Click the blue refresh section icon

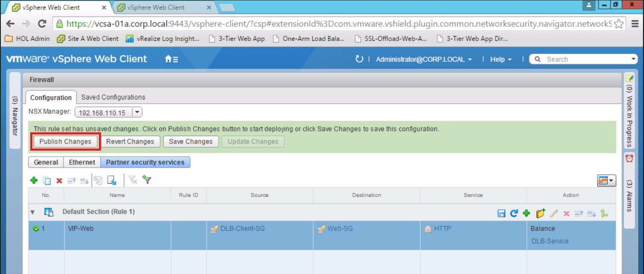[514, 213]
